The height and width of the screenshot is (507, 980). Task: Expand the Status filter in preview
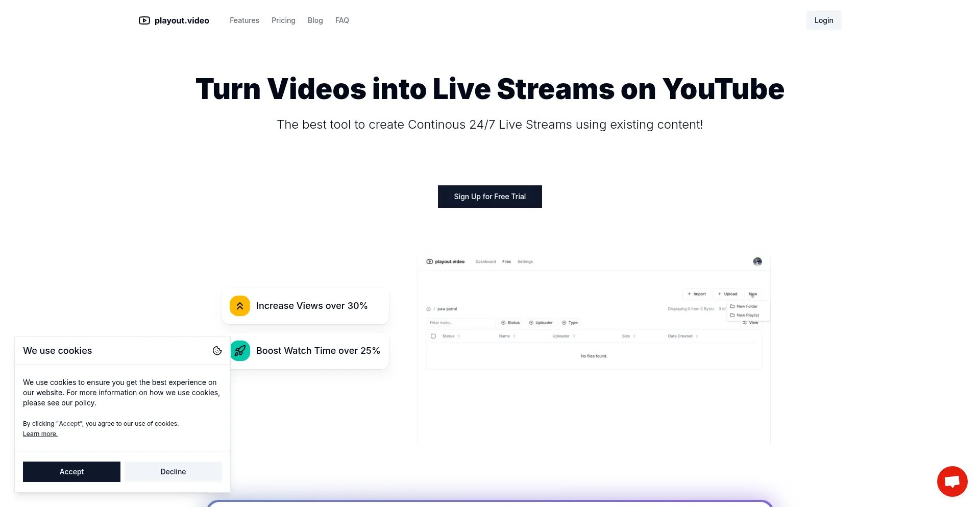[510, 323]
